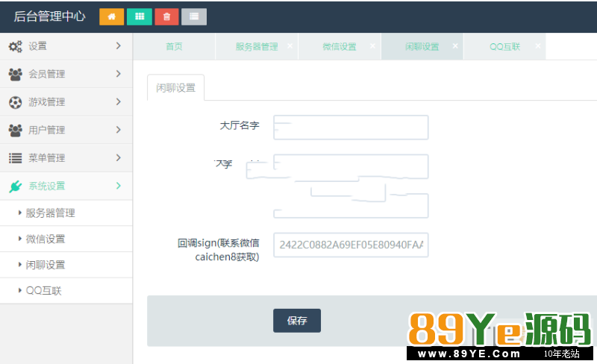Click the soccer ball icon for 游戏管理
Viewport: 597px width, 364px height.
[15, 102]
